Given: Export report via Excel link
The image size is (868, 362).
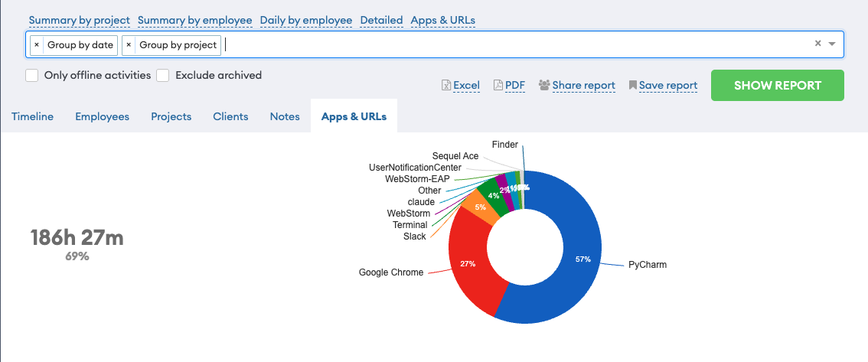Looking at the screenshot, I should click(x=467, y=85).
